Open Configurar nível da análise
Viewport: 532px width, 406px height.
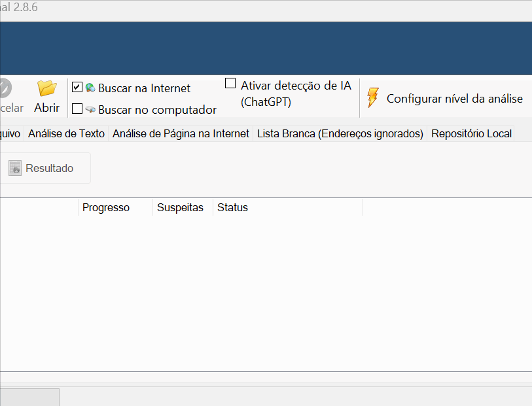tap(455, 97)
